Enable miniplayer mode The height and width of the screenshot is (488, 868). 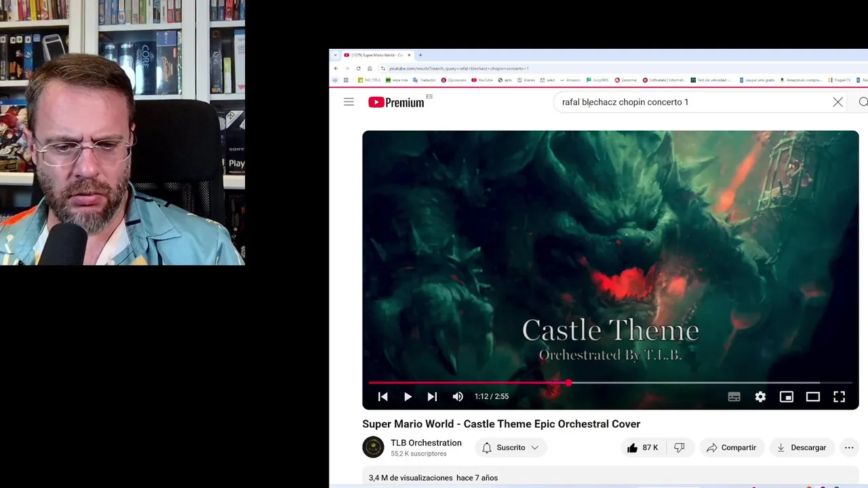coord(787,396)
